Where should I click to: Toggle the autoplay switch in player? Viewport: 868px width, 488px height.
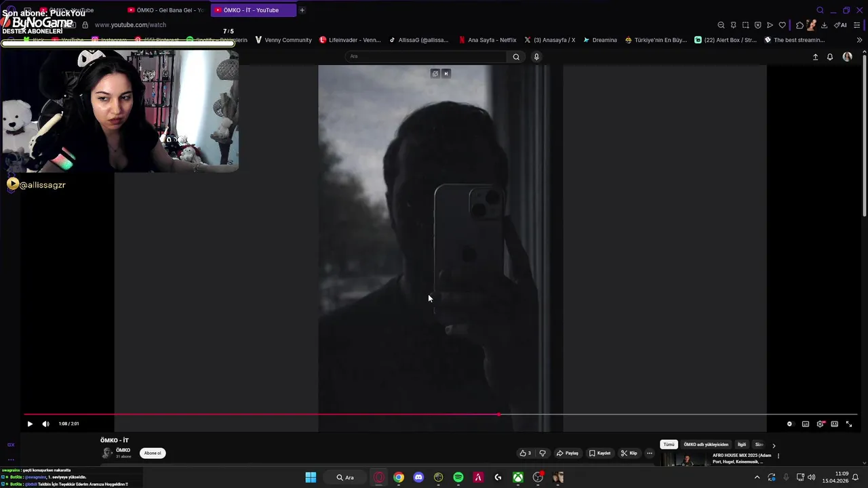coord(789,424)
